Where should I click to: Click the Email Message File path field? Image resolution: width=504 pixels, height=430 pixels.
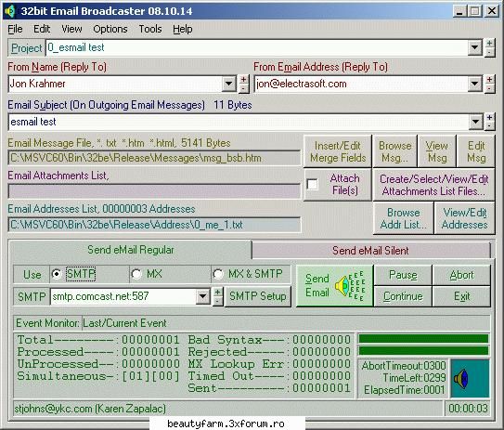[x=154, y=158]
